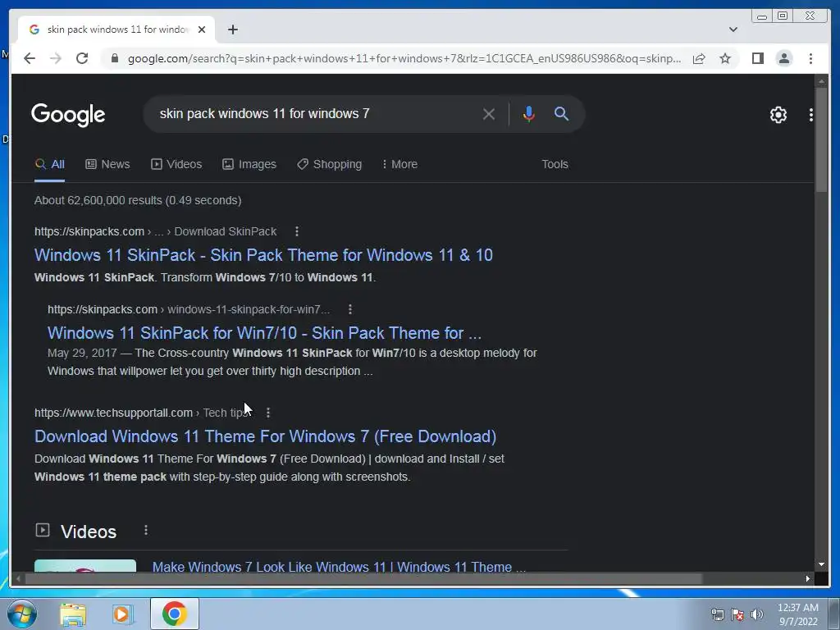Open options beside Videos heading

click(146, 531)
